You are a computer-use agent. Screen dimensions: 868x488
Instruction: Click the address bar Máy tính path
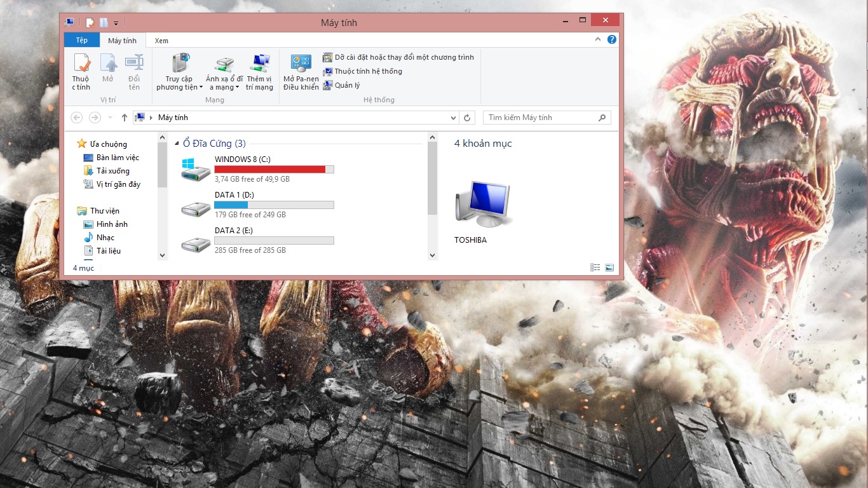click(x=173, y=118)
